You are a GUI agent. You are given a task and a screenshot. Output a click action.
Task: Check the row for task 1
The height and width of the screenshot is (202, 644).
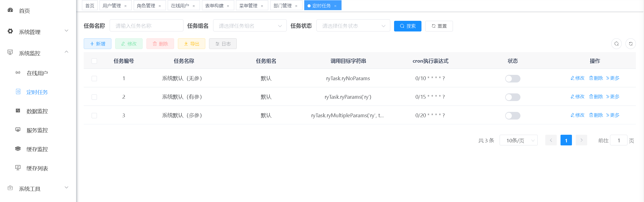pos(94,78)
